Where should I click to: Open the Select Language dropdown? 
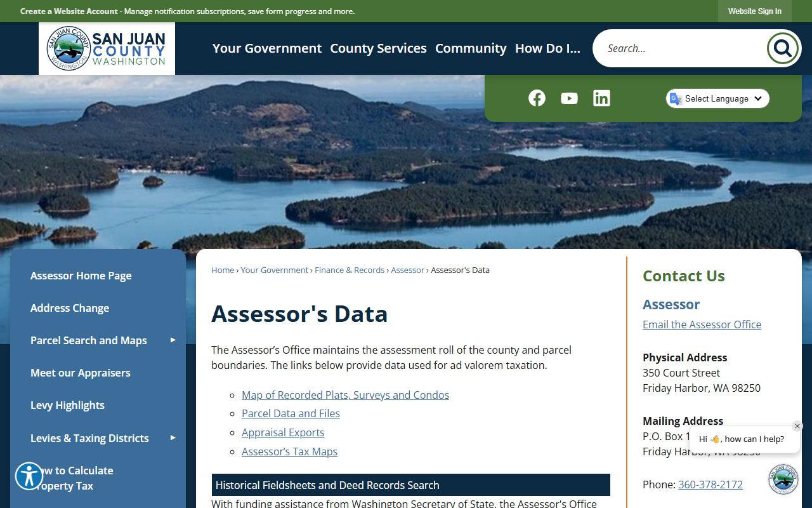(717, 98)
